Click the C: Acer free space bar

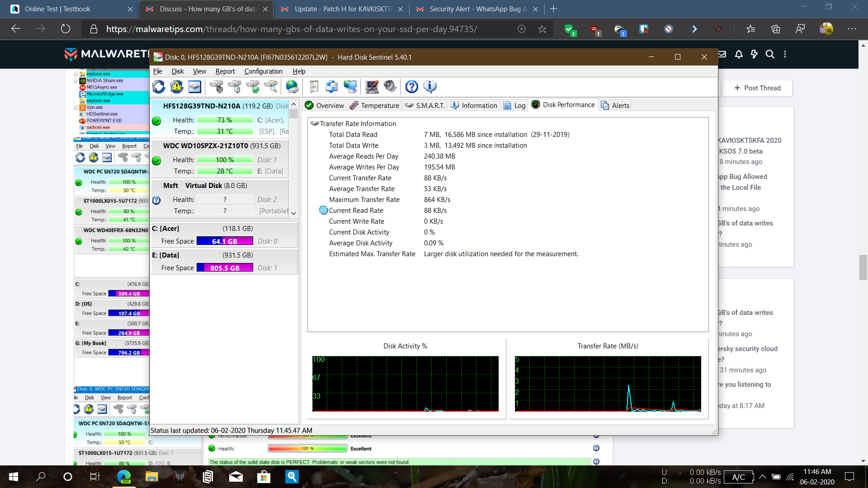[x=225, y=241]
